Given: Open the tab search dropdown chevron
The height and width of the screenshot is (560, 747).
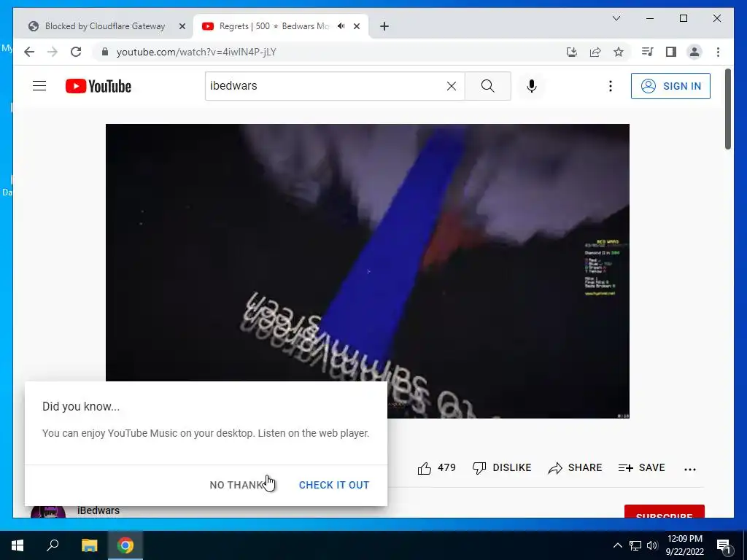Looking at the screenshot, I should tap(616, 18).
